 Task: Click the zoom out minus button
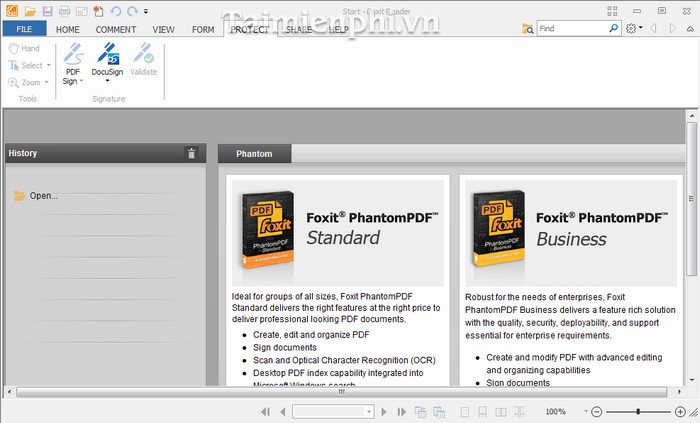tap(597, 412)
